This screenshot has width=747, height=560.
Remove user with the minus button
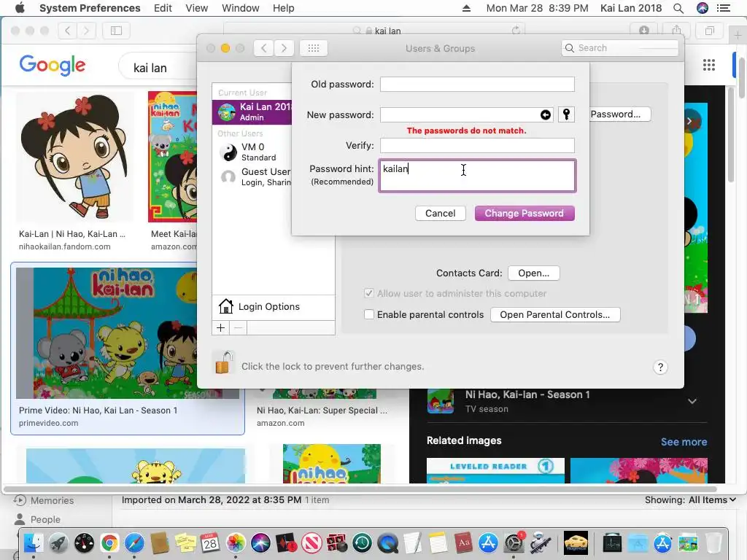click(x=239, y=327)
